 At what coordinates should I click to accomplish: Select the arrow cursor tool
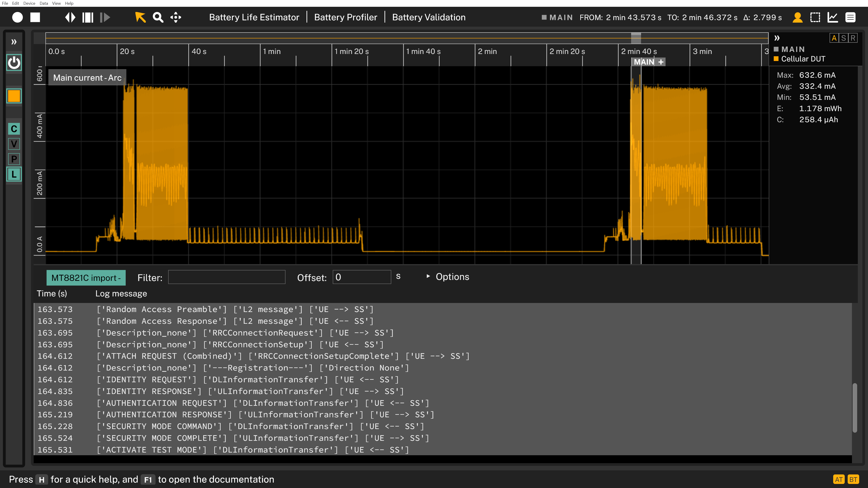tap(141, 17)
